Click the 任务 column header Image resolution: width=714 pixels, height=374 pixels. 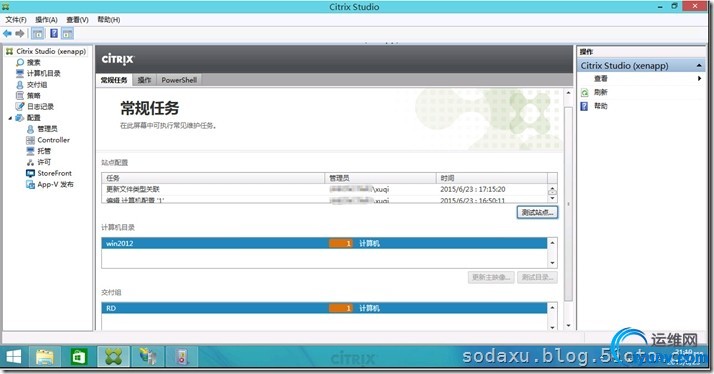pyautogui.click(x=213, y=178)
